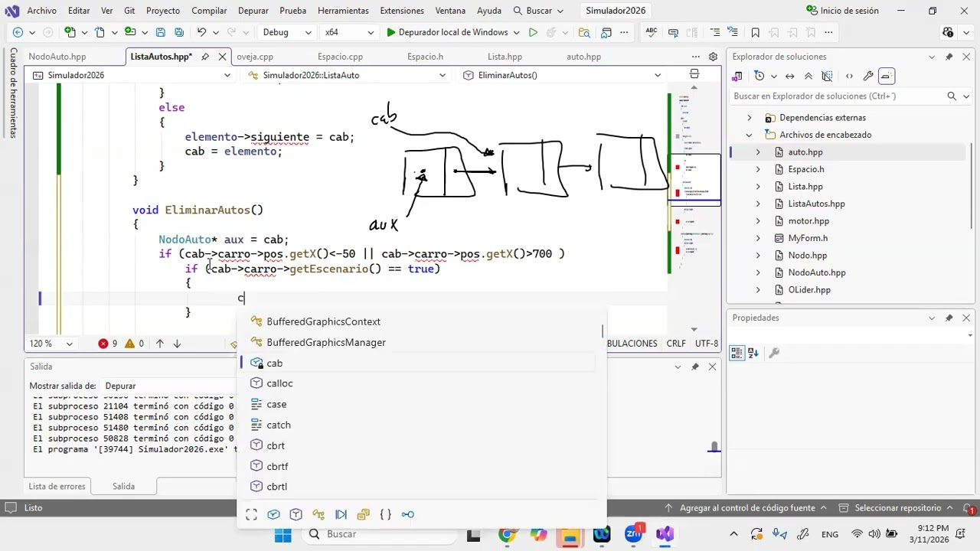The height and width of the screenshot is (551, 980).
Task: Toggle pin on ListaAutos.hpp tab
Action: 205,57
